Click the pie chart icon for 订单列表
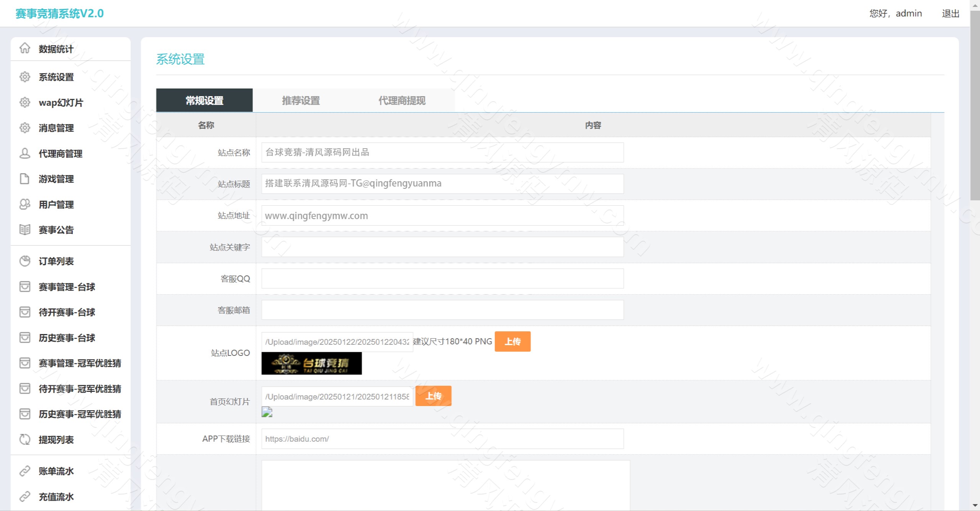980x511 pixels. click(25, 261)
